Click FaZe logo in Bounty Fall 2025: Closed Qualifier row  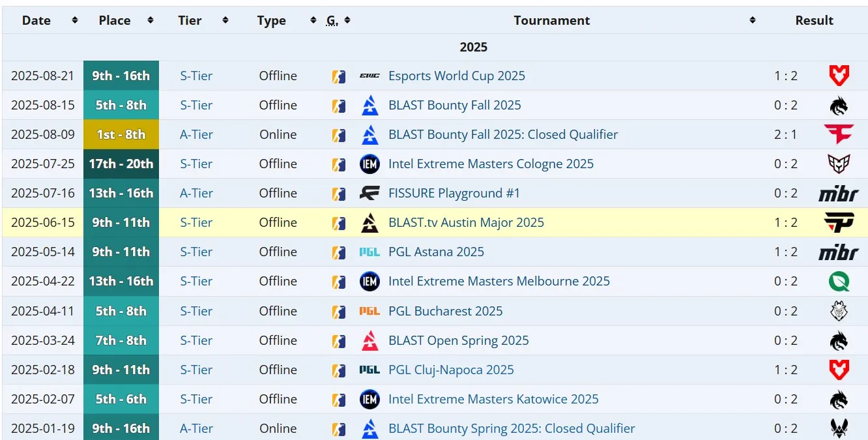839,134
